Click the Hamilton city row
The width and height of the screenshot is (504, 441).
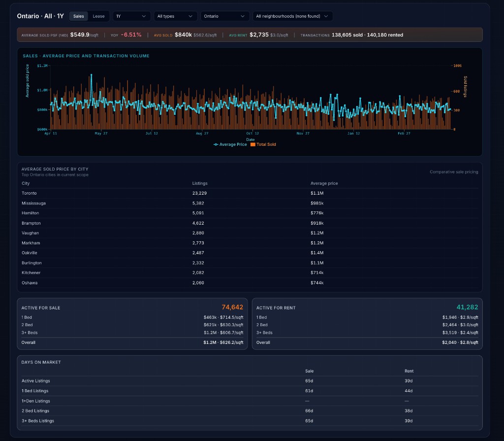250,213
